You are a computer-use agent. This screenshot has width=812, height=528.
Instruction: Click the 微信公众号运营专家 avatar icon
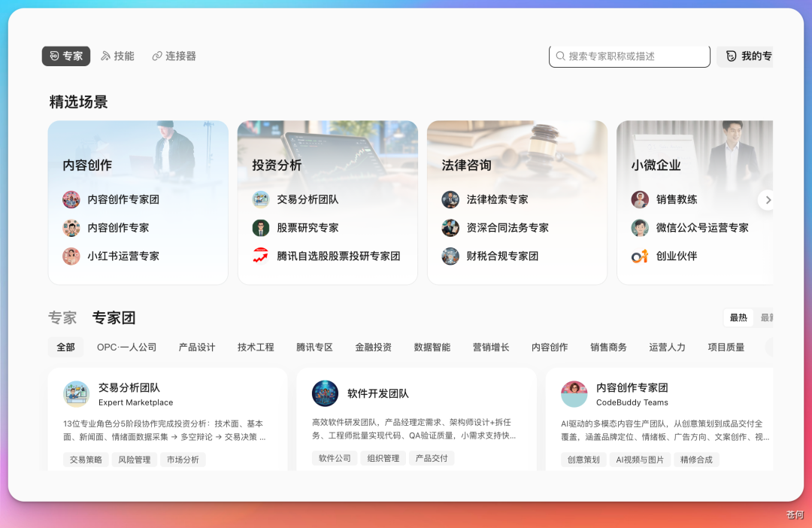coord(640,228)
